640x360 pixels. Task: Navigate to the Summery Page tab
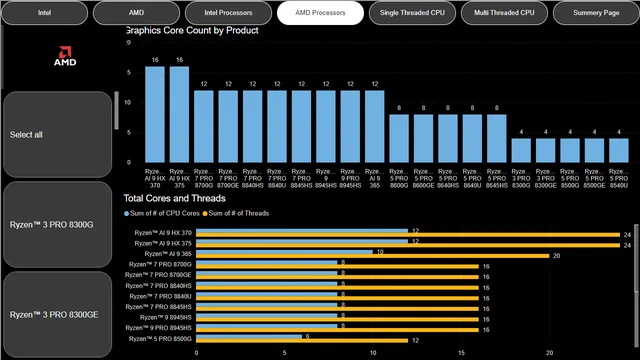pyautogui.click(x=596, y=13)
